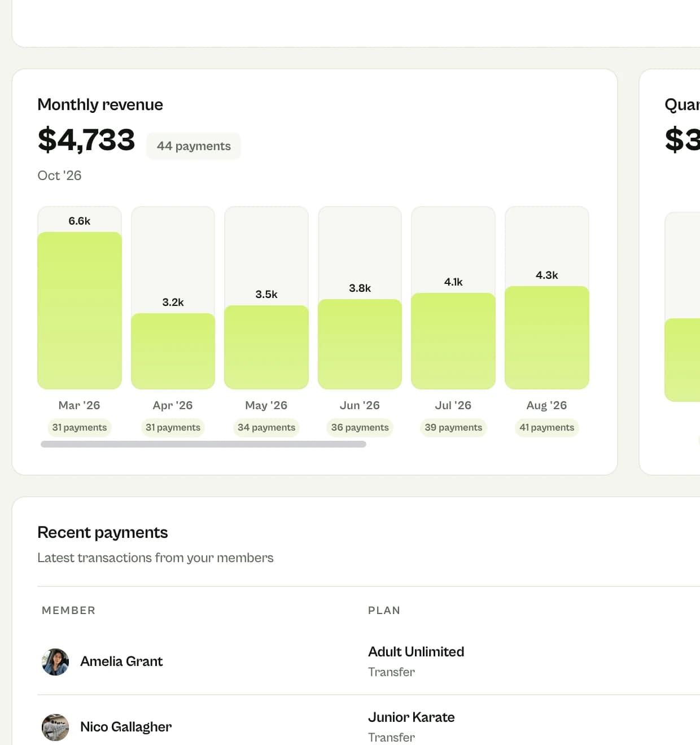
Task: Click the 31 payments badge under Mar '26
Action: (x=80, y=427)
